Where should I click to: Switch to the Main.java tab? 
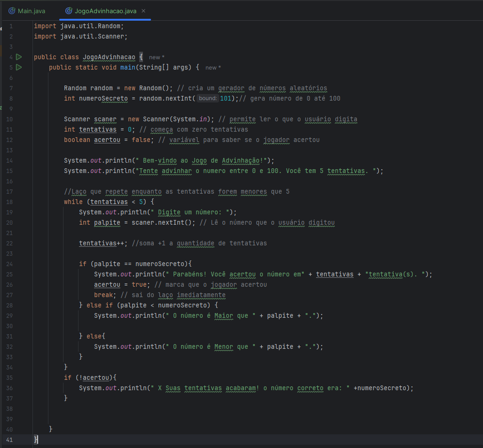31,11
